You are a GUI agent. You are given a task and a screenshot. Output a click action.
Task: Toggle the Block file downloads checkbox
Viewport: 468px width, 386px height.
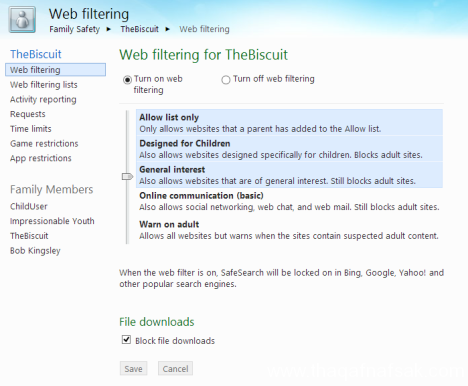coord(126,340)
